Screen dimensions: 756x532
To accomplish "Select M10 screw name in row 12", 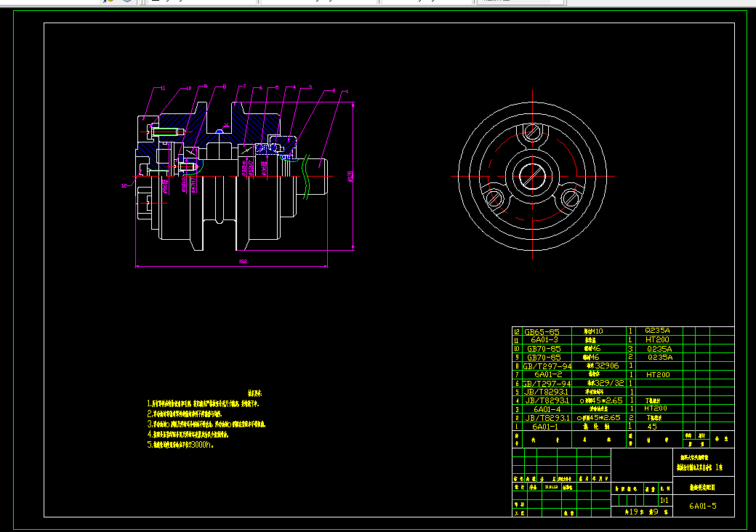I will 593,331.
